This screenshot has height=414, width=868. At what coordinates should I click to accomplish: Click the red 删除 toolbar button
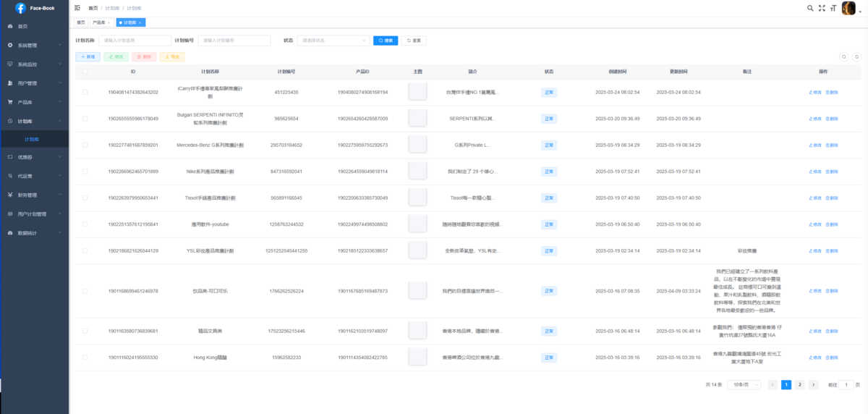click(x=145, y=56)
